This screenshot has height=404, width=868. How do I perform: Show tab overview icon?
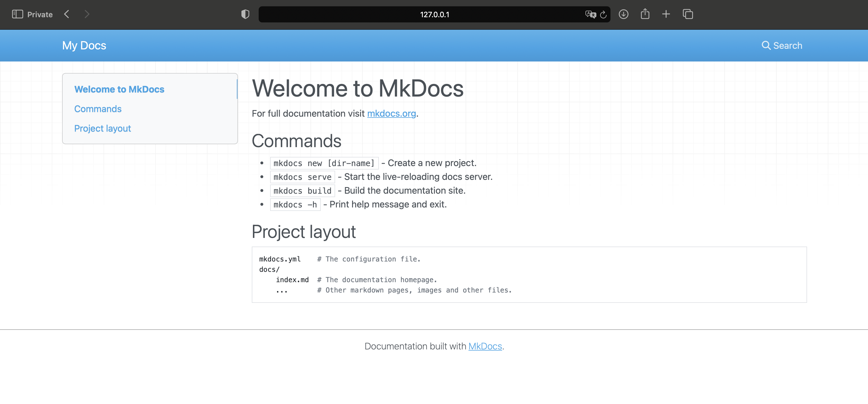[688, 14]
